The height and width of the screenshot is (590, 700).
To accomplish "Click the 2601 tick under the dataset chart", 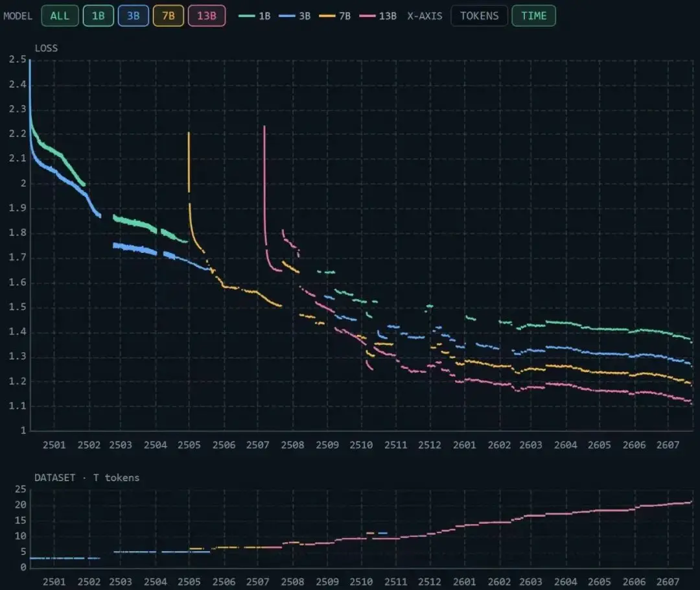I will pyautogui.click(x=464, y=582).
